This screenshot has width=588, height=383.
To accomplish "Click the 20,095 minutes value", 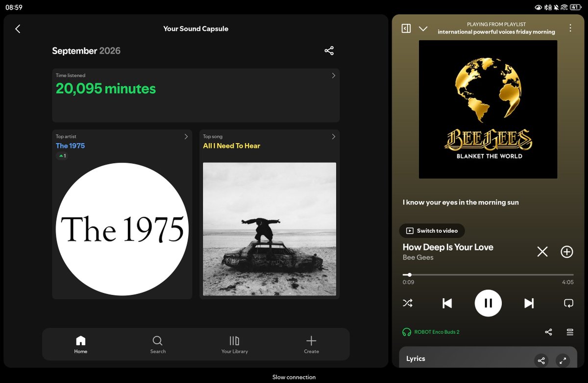I will pos(106,89).
